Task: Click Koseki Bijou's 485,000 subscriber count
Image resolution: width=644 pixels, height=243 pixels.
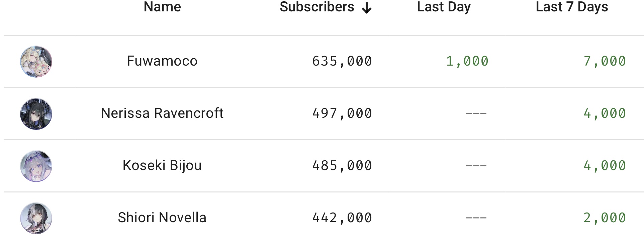Action: point(342,166)
